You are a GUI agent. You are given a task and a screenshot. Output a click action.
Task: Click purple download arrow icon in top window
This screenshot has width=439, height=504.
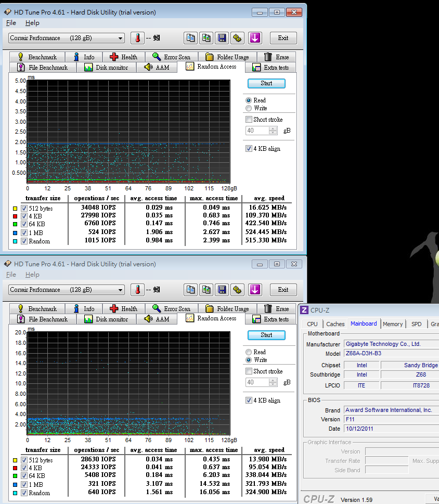coord(255,38)
